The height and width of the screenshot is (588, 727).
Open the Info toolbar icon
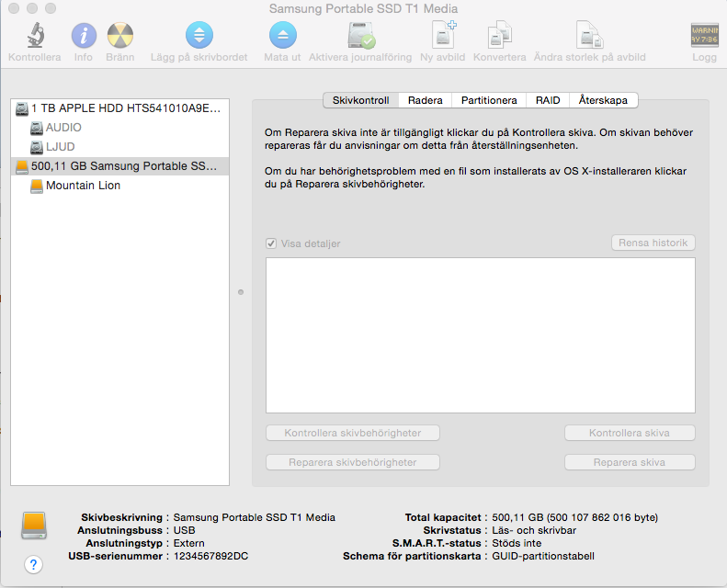tap(84, 36)
